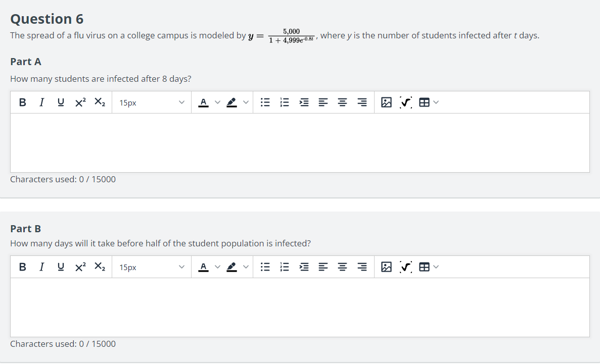Expand the table options chevron in Part B

[x=435, y=267]
